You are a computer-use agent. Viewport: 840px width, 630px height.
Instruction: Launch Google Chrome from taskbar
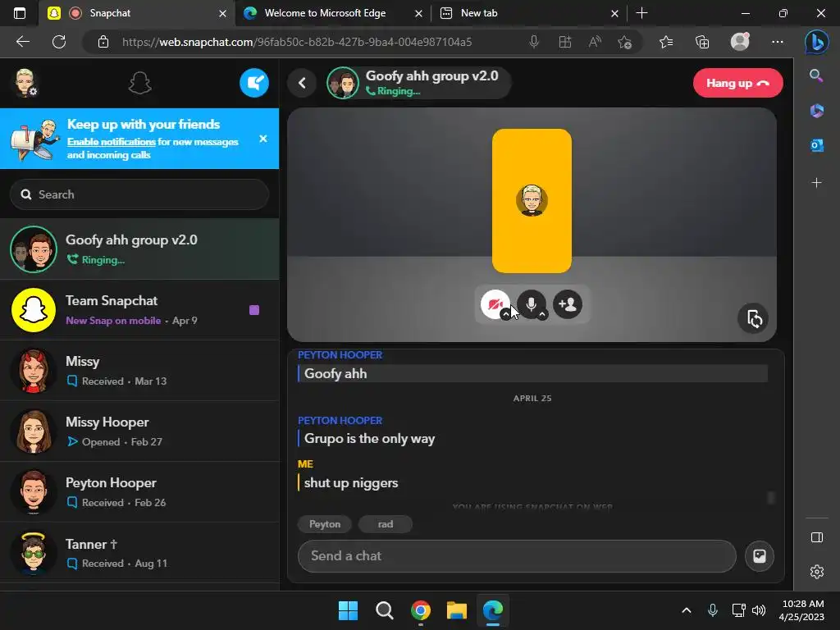(421, 610)
